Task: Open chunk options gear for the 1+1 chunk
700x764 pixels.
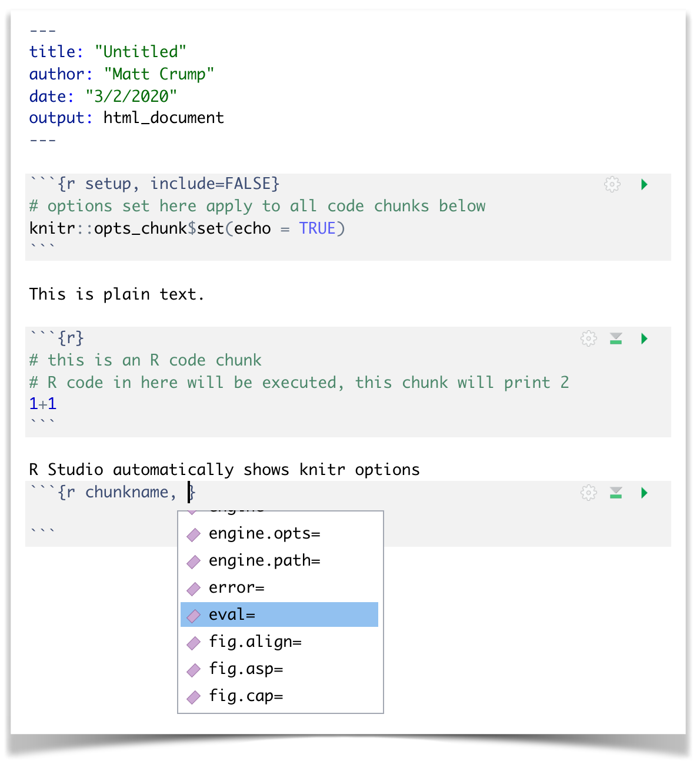Action: click(x=589, y=338)
